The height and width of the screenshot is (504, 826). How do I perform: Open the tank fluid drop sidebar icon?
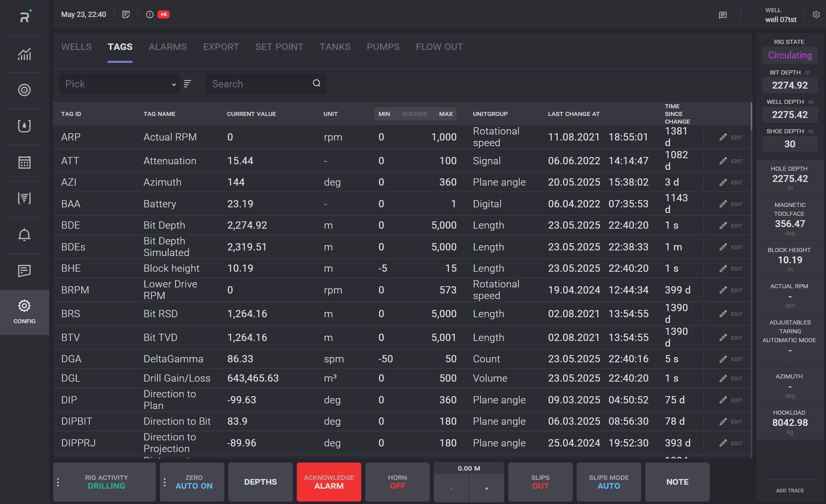tap(24, 126)
